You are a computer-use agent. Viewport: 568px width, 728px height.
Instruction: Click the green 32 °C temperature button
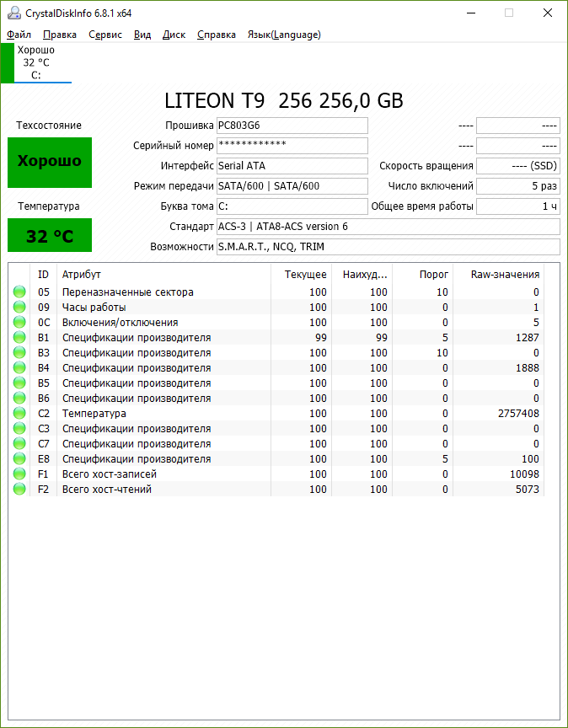pos(50,235)
